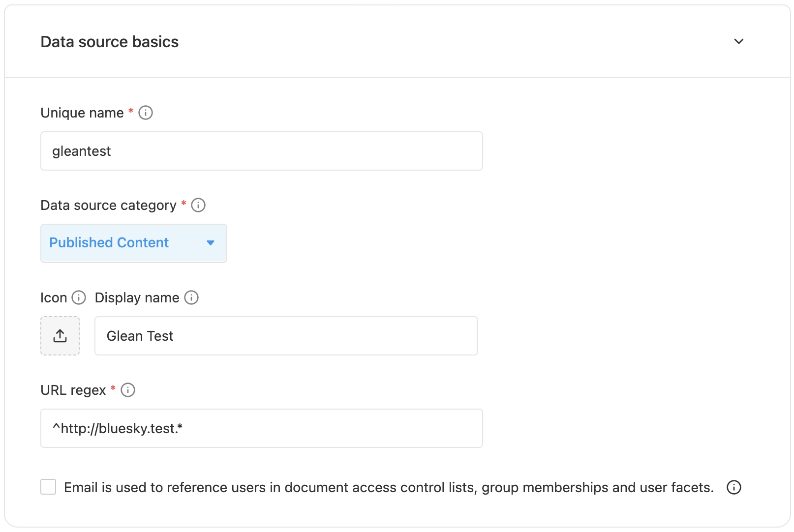Check the box about document access control lists
The height and width of the screenshot is (532, 794).
pyautogui.click(x=48, y=487)
